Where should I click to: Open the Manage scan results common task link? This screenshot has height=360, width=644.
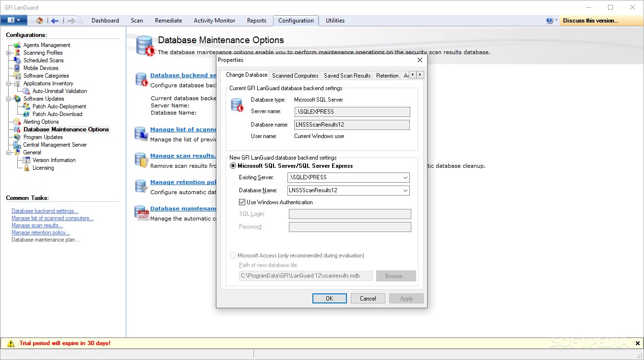[x=37, y=225]
